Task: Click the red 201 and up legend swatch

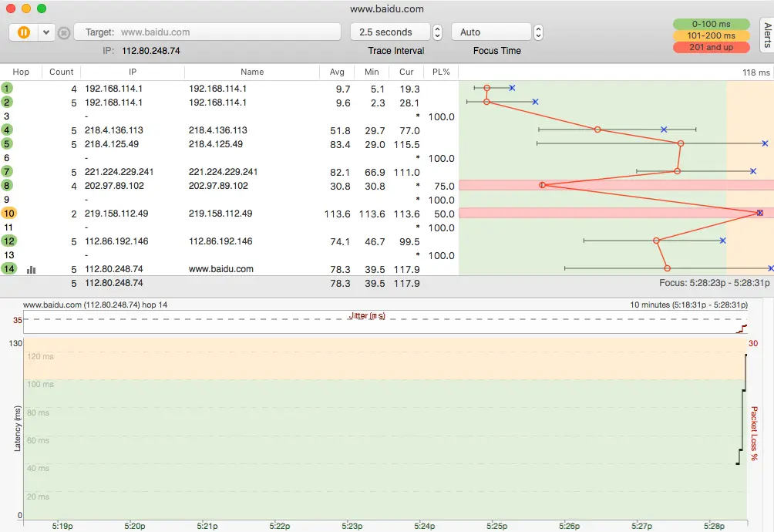Action: coord(711,47)
